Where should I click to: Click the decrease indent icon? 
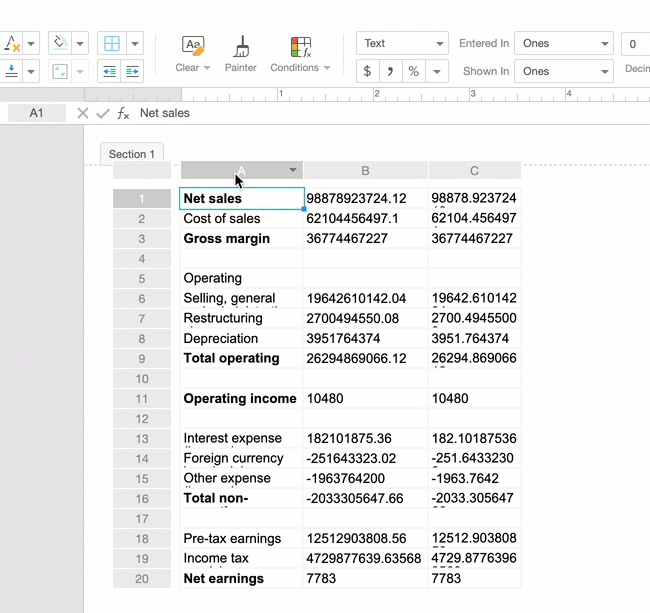[109, 71]
